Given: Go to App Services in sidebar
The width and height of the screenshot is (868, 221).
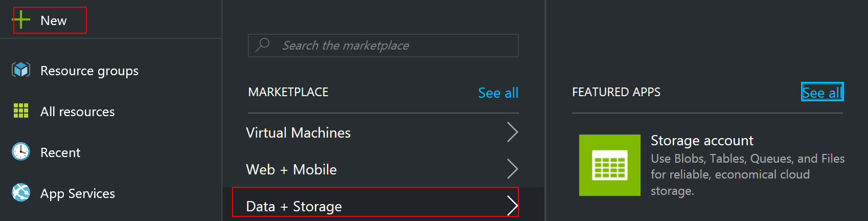Looking at the screenshot, I should coord(78,193).
